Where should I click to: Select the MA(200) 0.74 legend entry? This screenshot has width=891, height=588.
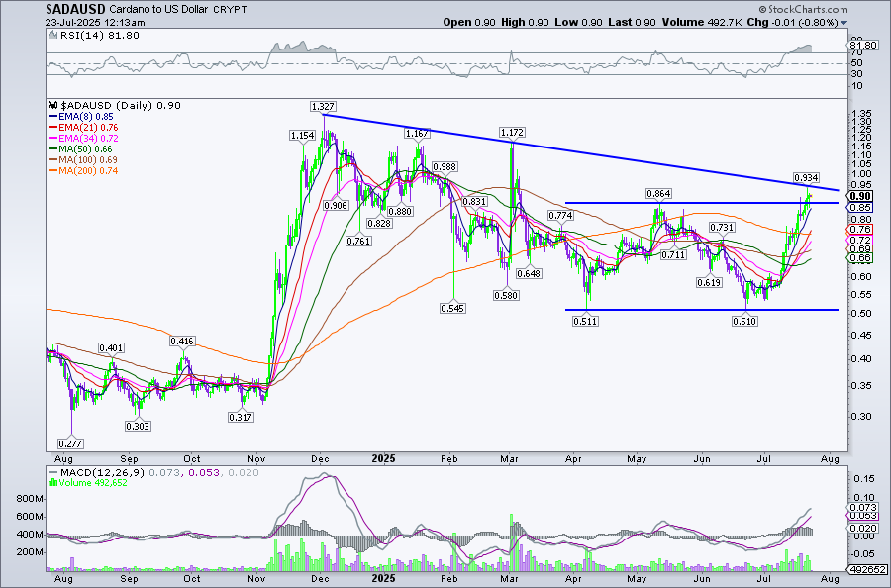pyautogui.click(x=83, y=171)
